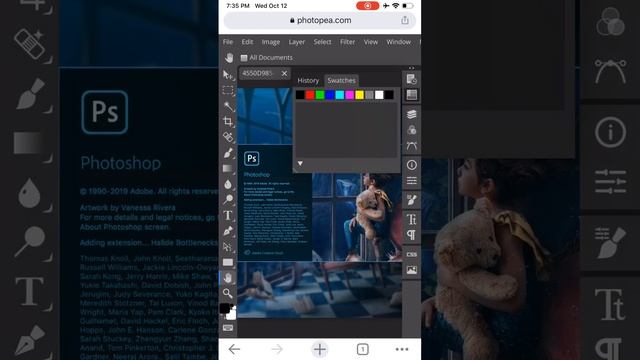The image size is (640, 360).
Task: Enable the All Documents checkbox
Action: [x=244, y=58]
